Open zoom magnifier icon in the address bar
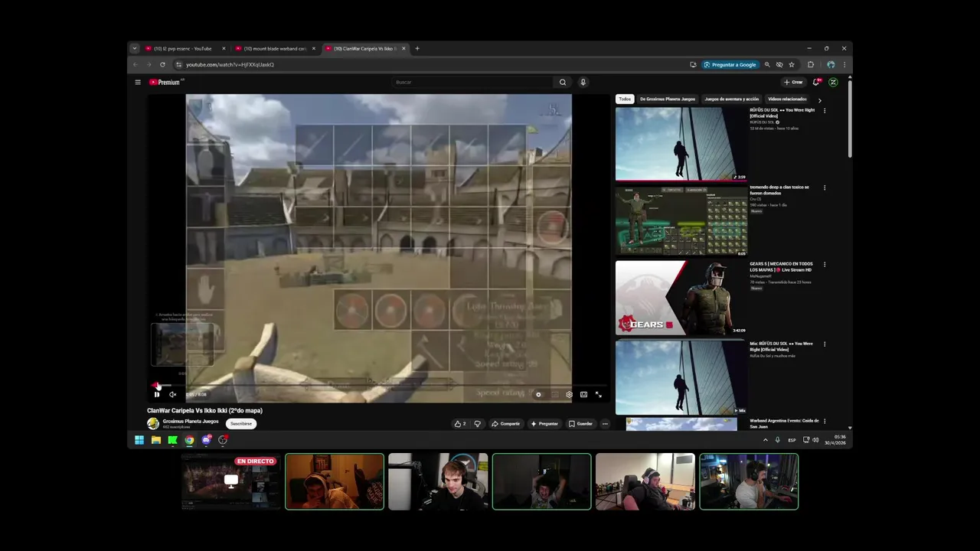The image size is (980, 551). coord(767,64)
